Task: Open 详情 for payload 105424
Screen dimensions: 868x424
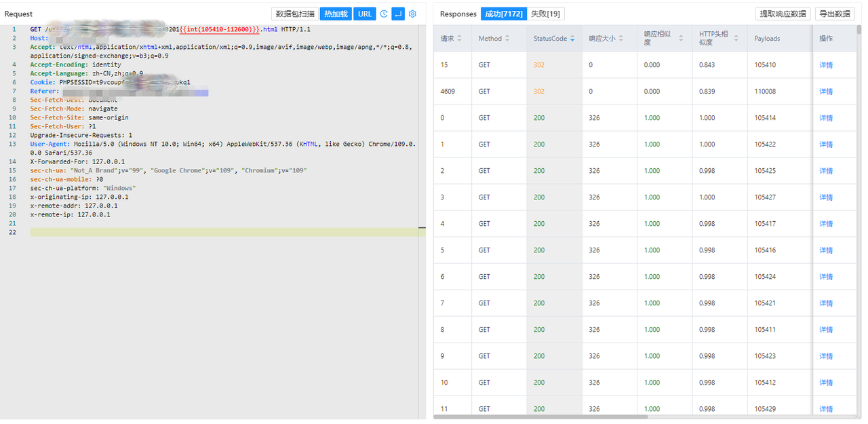Action: 826,277
